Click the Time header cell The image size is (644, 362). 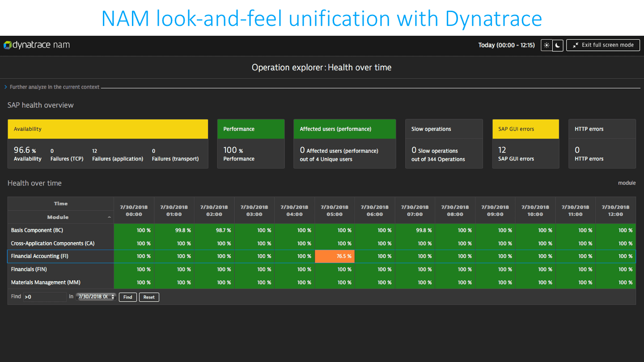coord(61,204)
